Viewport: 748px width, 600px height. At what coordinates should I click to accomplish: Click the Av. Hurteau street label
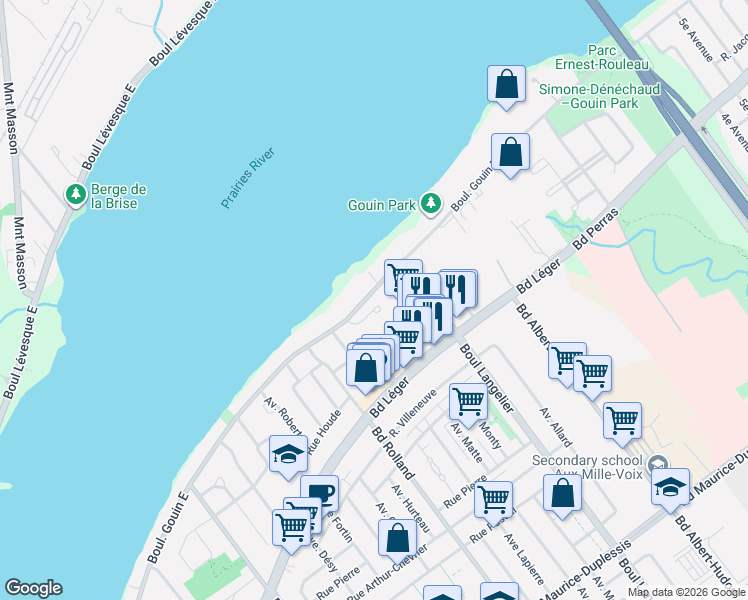[411, 508]
